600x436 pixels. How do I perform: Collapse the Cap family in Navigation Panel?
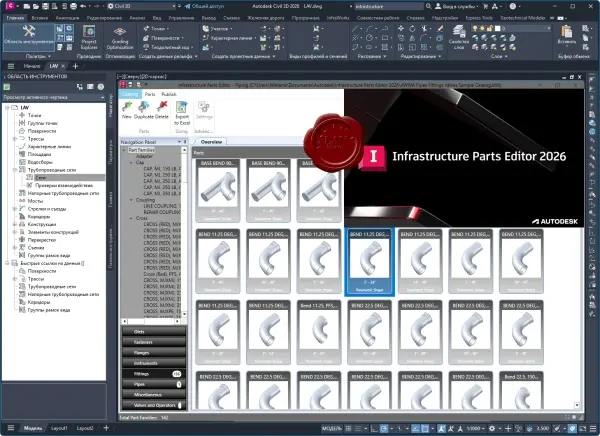pos(131,162)
